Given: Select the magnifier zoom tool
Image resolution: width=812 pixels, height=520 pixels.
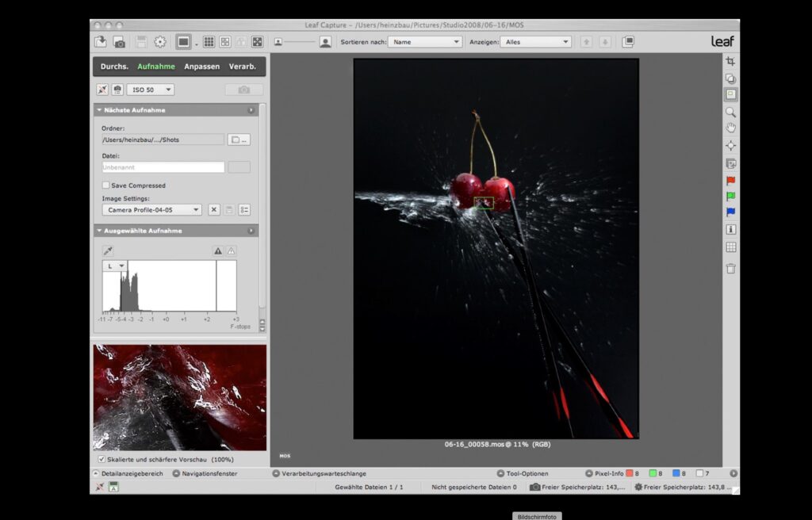Looking at the screenshot, I should (730, 112).
